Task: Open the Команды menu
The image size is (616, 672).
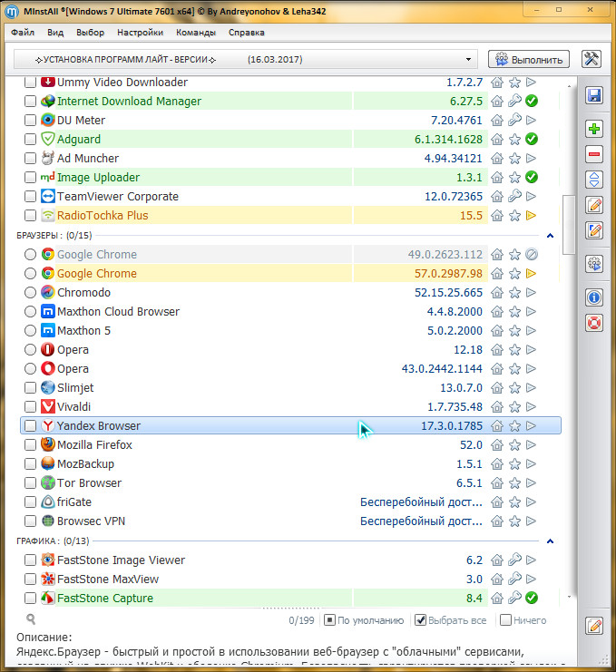Action: 196,32
